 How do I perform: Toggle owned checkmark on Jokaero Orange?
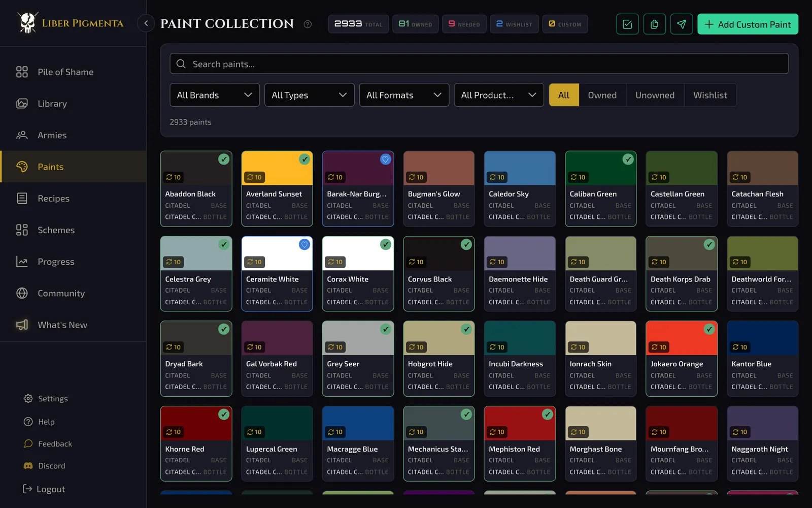tap(709, 329)
